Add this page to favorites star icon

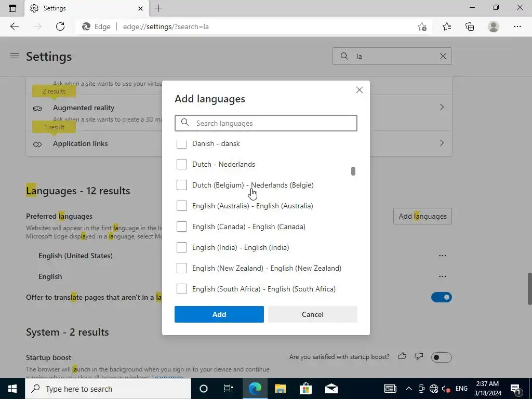click(422, 26)
